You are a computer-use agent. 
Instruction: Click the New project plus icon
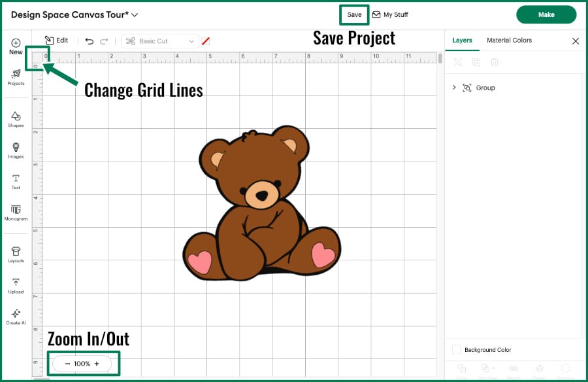[16, 43]
